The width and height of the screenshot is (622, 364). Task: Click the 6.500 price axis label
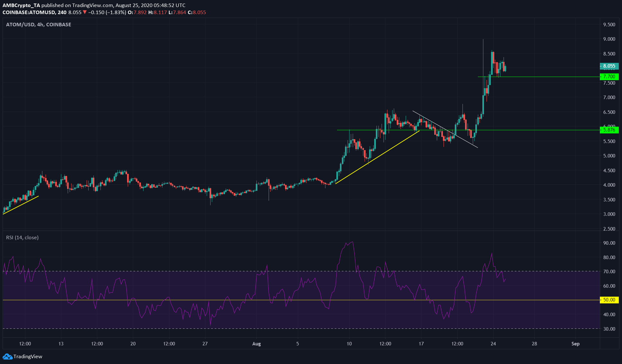pyautogui.click(x=609, y=112)
